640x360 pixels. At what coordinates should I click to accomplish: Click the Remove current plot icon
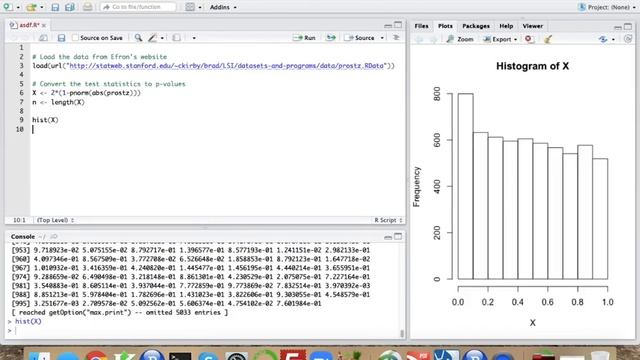pyautogui.click(x=529, y=39)
